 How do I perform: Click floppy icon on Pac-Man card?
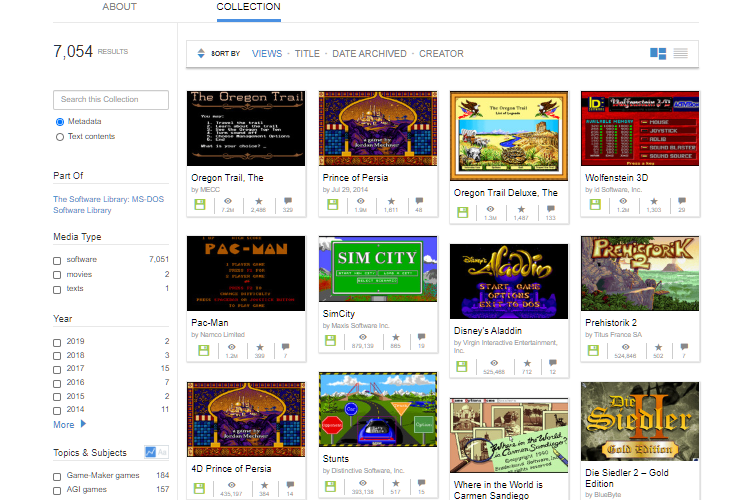[204, 350]
